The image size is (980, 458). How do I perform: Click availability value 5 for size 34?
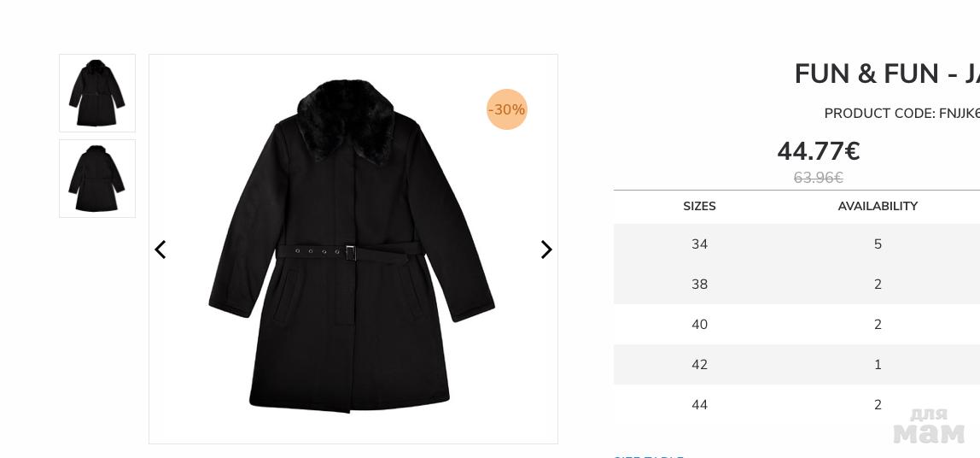click(x=878, y=244)
